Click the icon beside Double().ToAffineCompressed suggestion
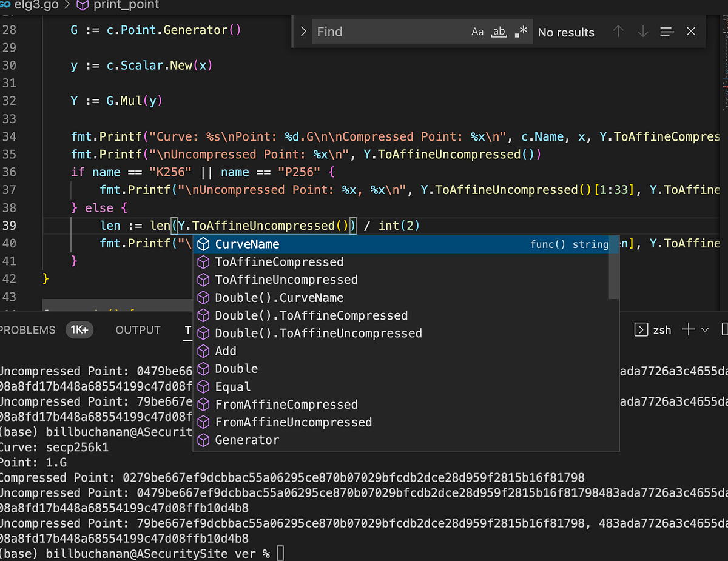This screenshot has height=561, width=728. (204, 315)
